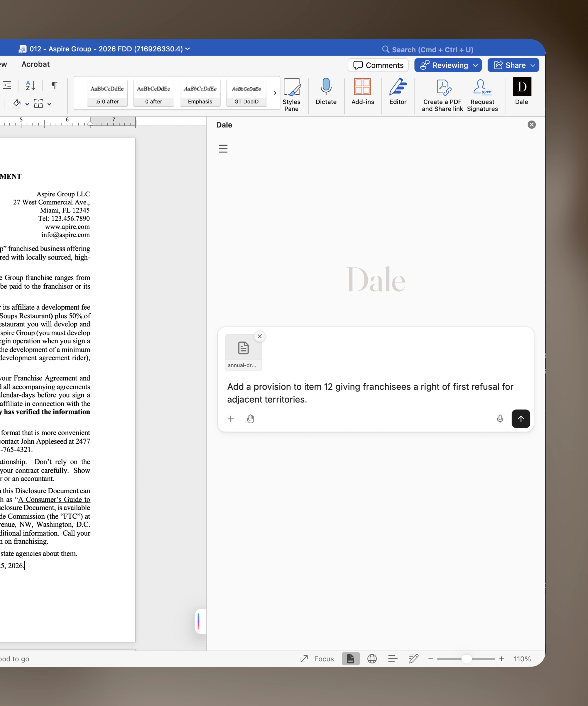Viewport: 588px width, 706px height.
Task: Apply shading with the paint bucket icon
Action: [17, 103]
